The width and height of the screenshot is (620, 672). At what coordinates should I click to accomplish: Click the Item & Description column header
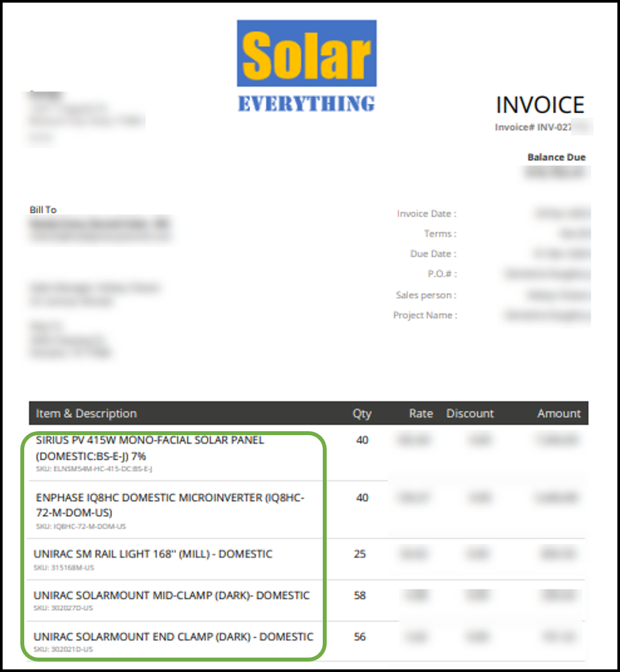pyautogui.click(x=86, y=414)
